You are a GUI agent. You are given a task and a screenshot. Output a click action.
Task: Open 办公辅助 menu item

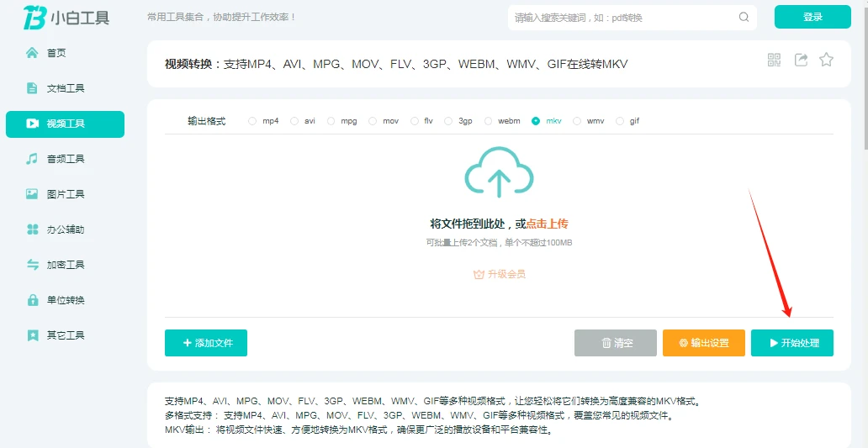tap(65, 229)
